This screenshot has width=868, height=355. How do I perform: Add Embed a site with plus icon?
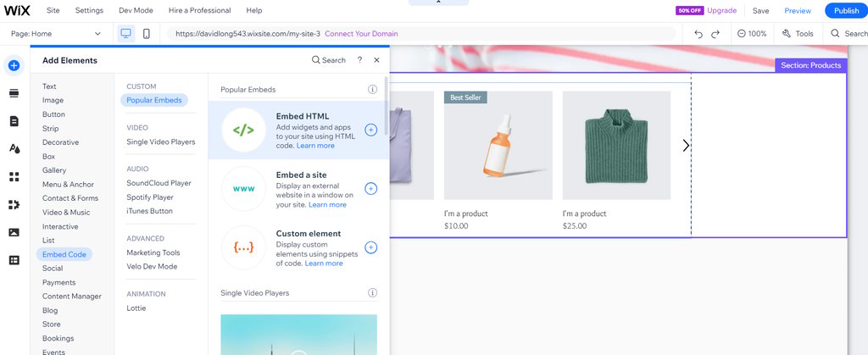pyautogui.click(x=370, y=188)
